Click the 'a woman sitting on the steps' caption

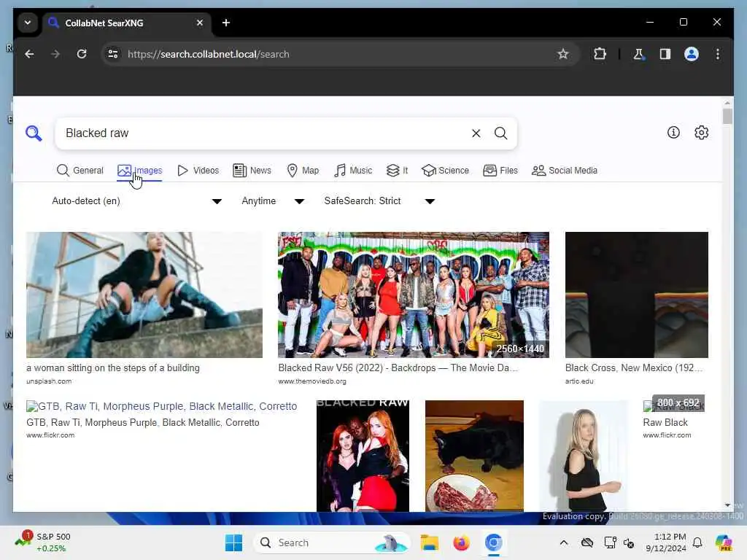click(x=113, y=368)
